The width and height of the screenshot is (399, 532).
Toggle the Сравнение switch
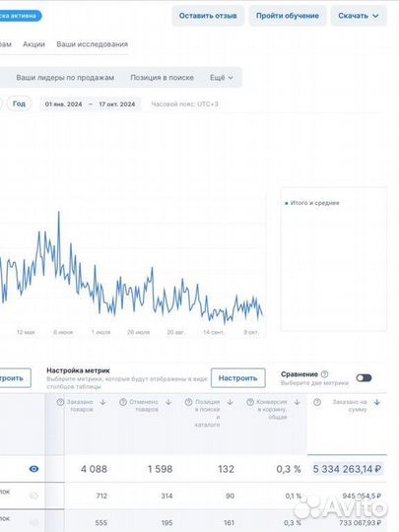pos(364,378)
